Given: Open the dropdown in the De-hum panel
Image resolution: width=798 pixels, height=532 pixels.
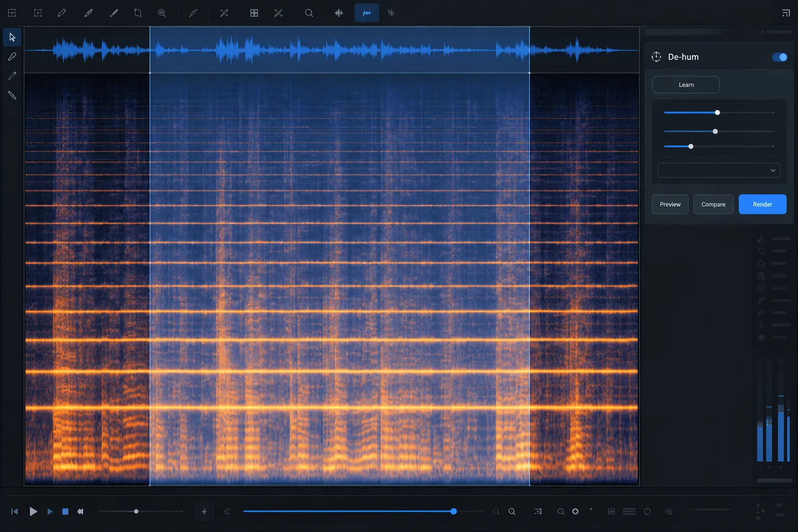Looking at the screenshot, I should click(x=719, y=170).
